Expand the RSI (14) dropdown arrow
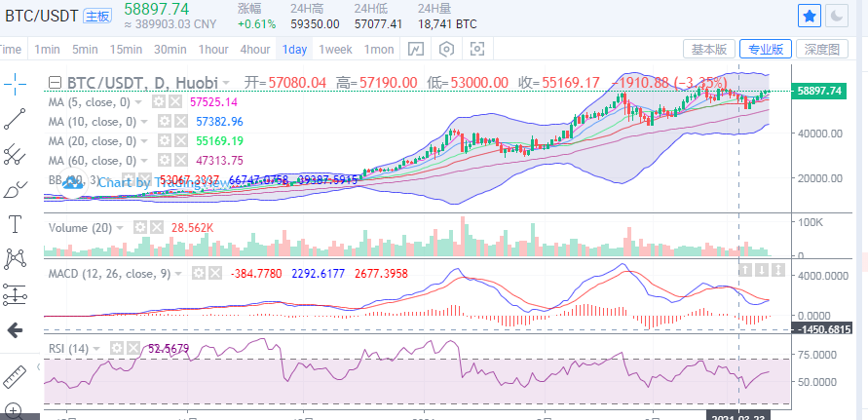The image size is (868, 420). [96, 349]
